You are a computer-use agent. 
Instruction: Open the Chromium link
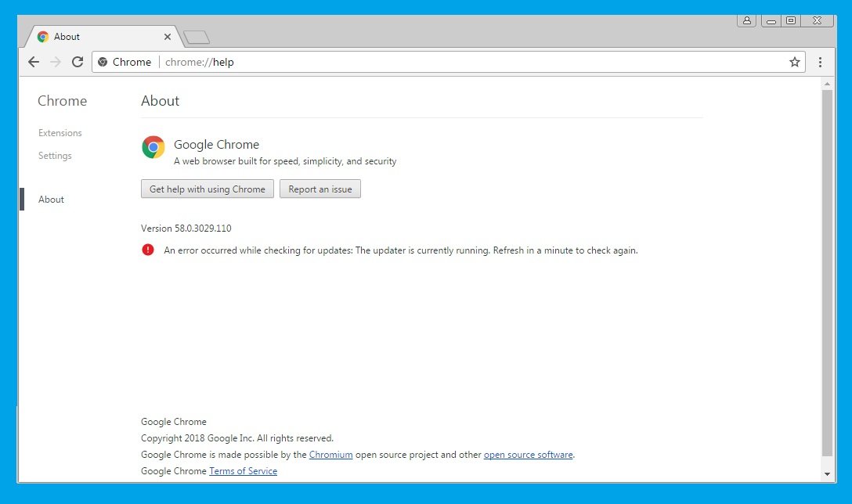[x=331, y=455]
